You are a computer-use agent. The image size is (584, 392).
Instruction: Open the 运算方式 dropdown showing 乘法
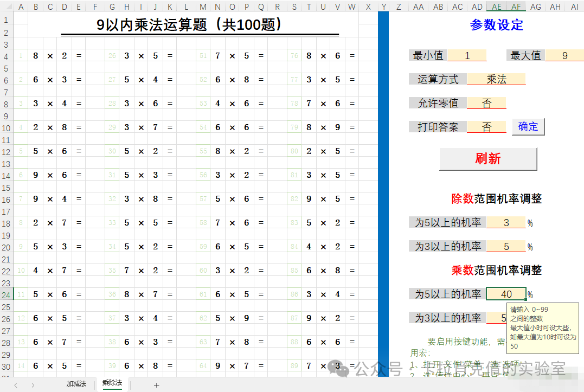pos(495,79)
